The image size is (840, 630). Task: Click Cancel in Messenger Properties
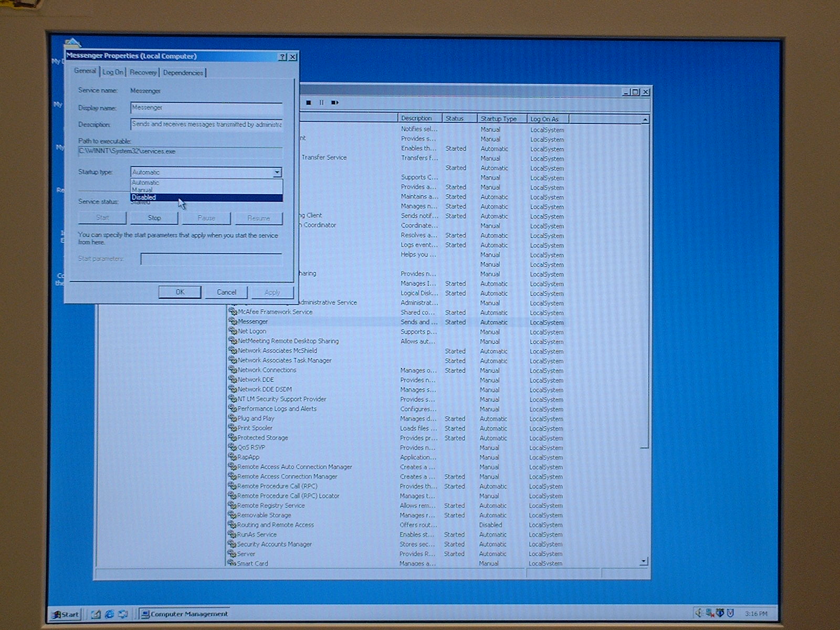[226, 292]
